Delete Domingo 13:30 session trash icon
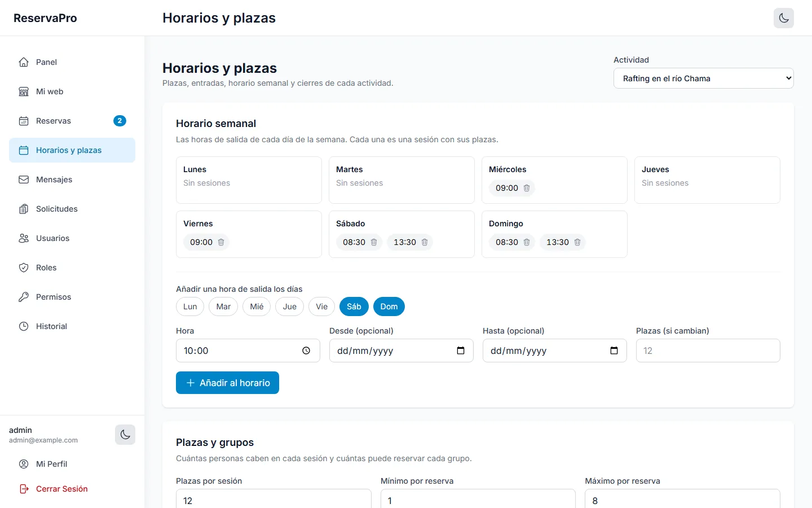 click(577, 242)
